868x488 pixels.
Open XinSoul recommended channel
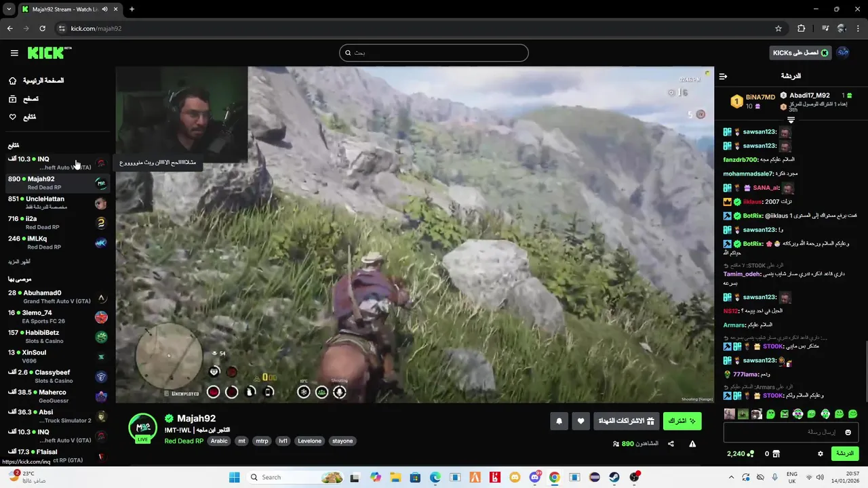tap(57, 357)
